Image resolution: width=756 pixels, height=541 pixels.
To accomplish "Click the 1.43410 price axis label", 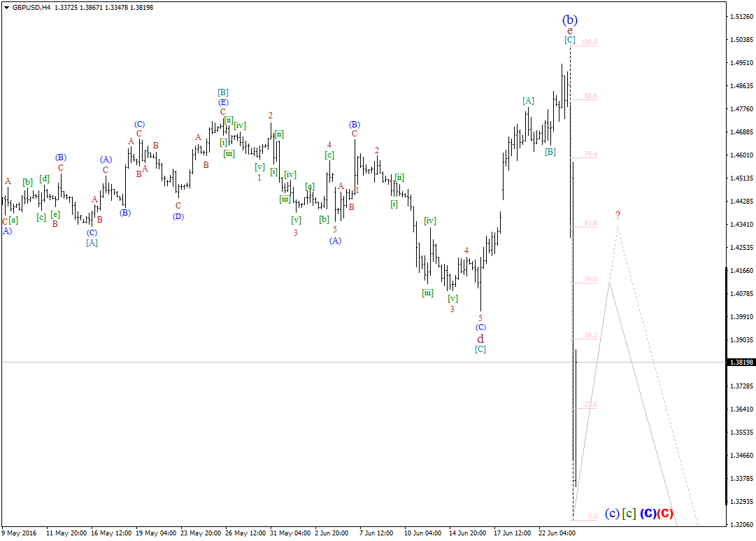I will [741, 225].
